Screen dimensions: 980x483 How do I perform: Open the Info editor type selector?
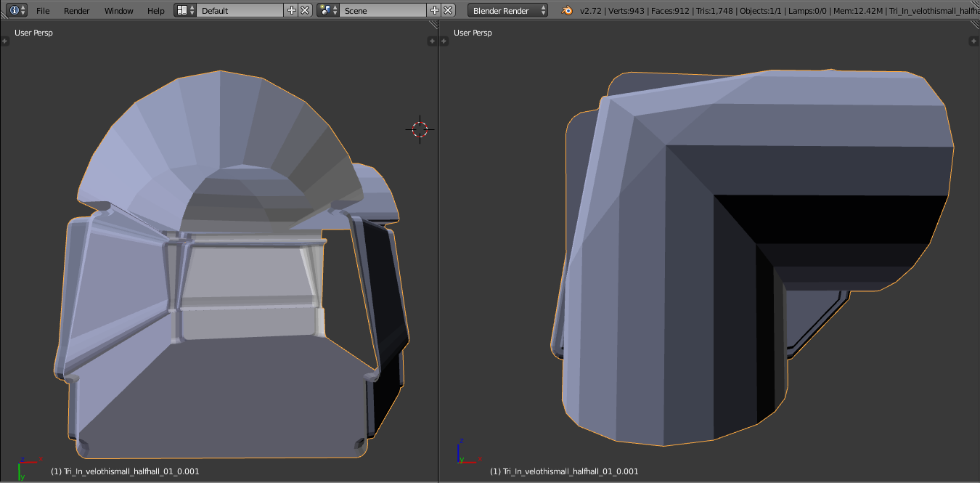click(x=17, y=10)
